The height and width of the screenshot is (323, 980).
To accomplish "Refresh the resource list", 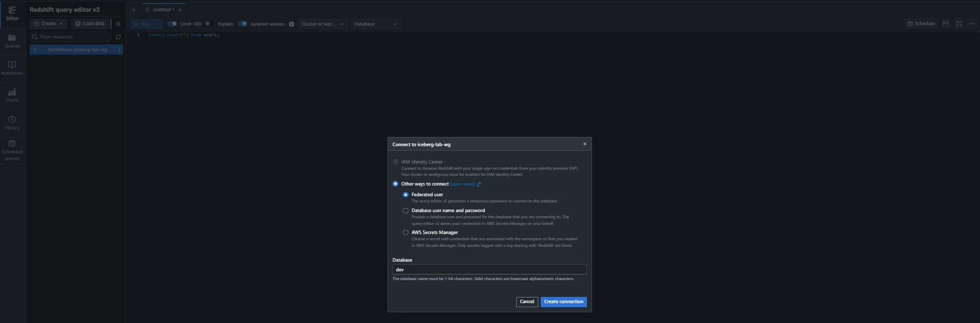I will (x=118, y=37).
